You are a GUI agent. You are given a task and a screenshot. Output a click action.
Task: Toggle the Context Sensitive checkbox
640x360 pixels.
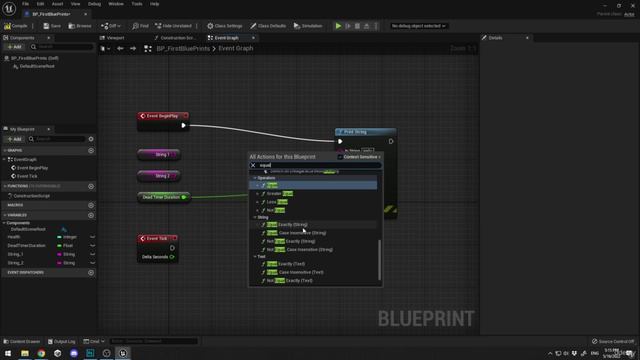pyautogui.click(x=340, y=157)
